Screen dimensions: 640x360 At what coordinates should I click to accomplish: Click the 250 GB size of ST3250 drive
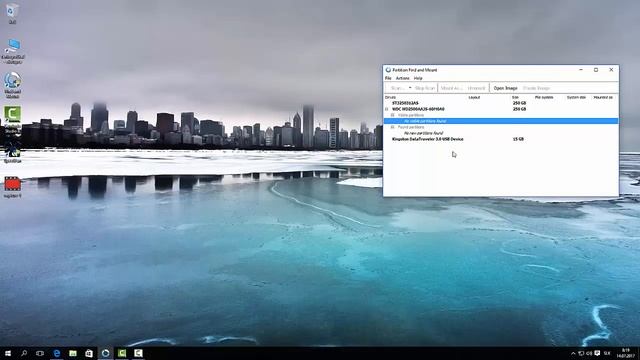click(519, 103)
